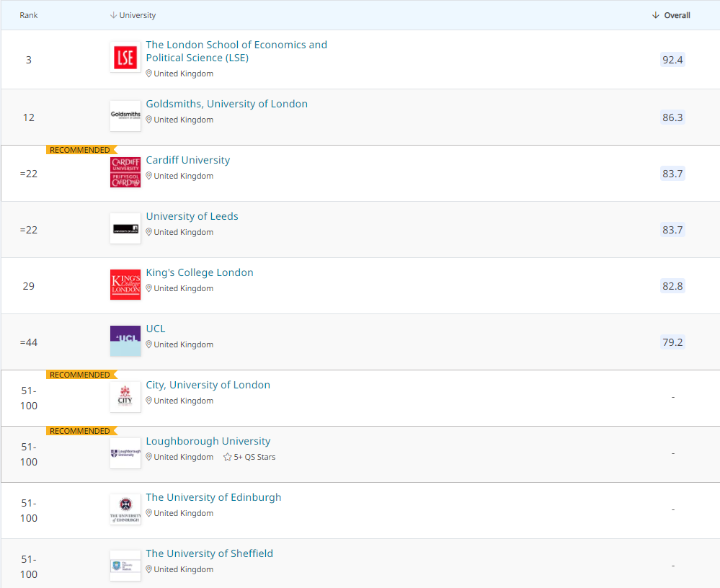Click the location pin under UCL

coord(148,344)
